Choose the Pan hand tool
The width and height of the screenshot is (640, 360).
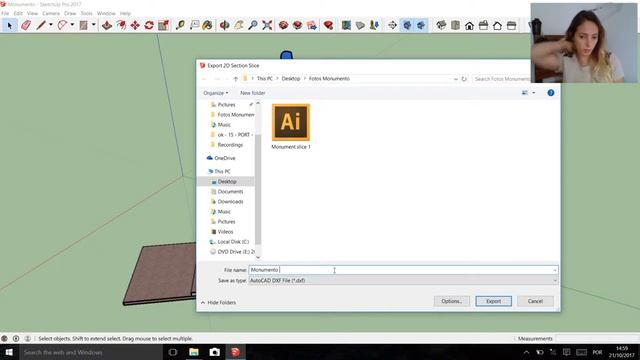click(x=239, y=26)
